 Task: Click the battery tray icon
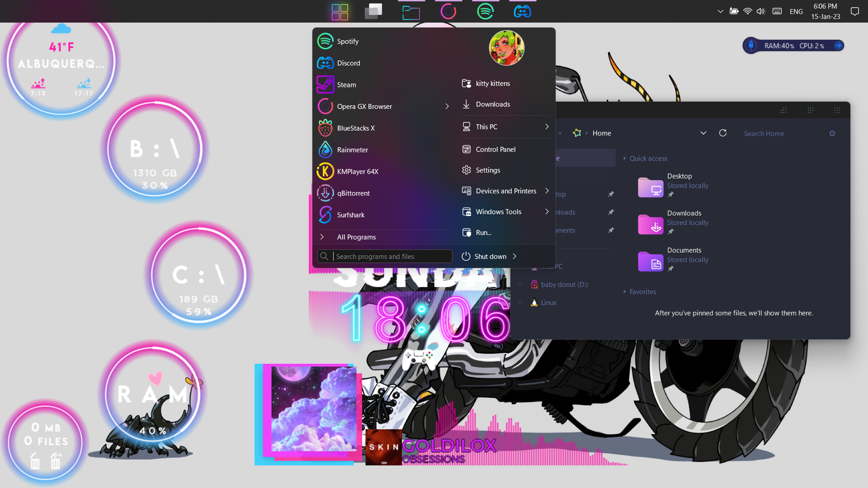[x=734, y=11]
